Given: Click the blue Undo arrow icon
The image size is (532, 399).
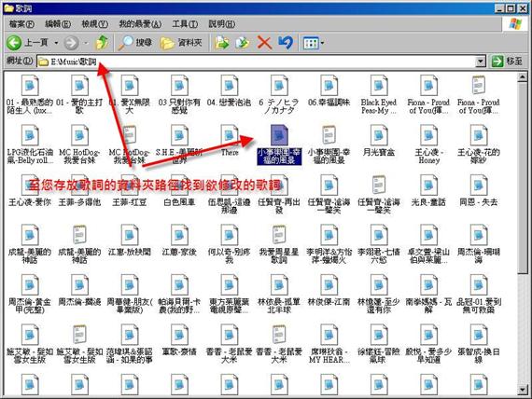Looking at the screenshot, I should 286,43.
